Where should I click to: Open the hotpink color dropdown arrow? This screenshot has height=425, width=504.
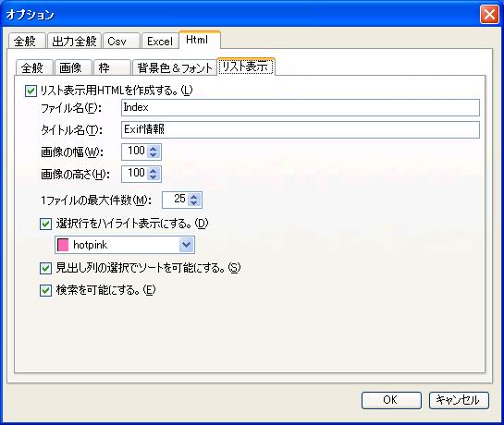(186, 245)
